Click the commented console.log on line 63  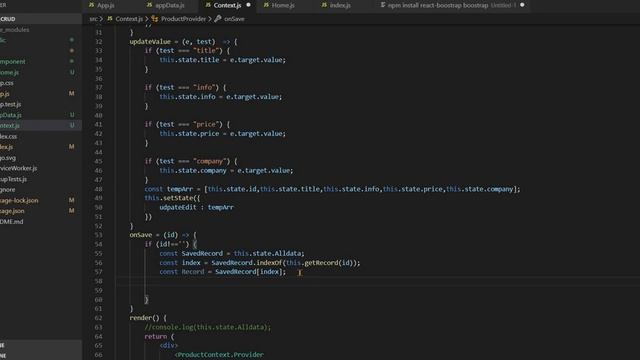coord(207,327)
